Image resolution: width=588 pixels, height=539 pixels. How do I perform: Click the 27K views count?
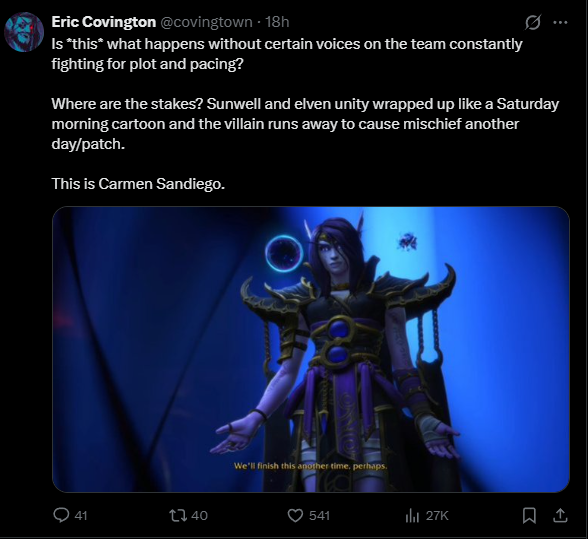(437, 516)
